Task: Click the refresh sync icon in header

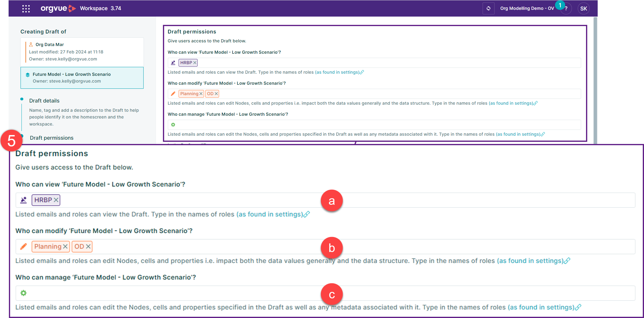Action: tap(488, 8)
